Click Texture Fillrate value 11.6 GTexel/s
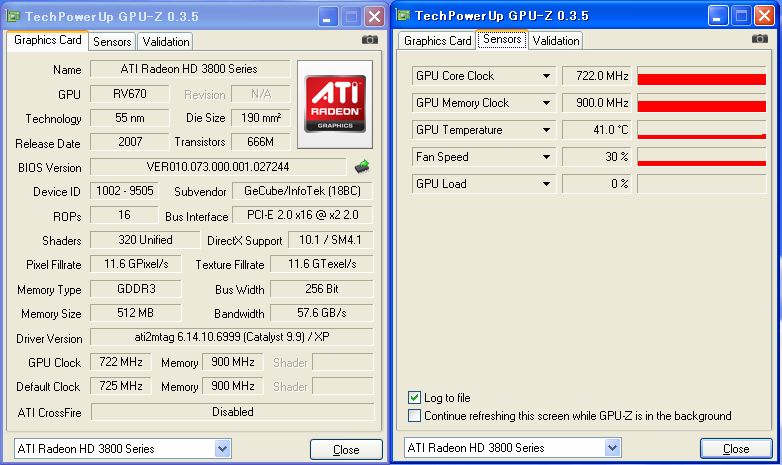This screenshot has width=782, height=465. click(x=322, y=264)
